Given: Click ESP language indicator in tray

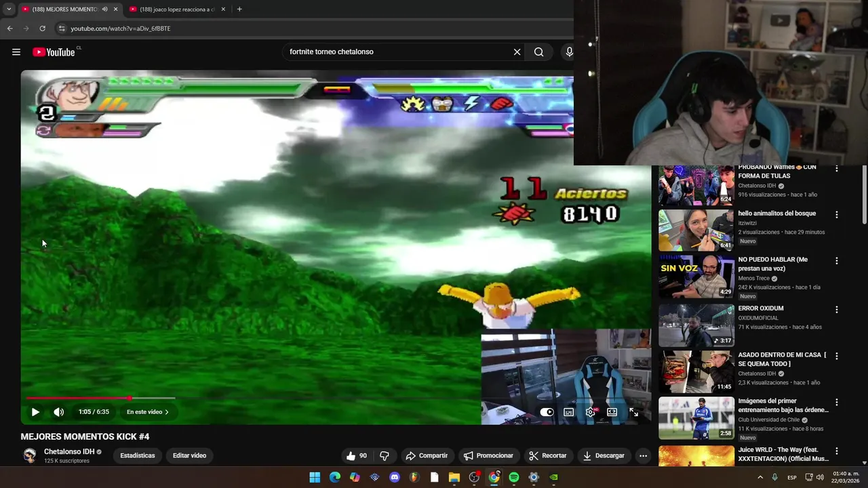Looking at the screenshot, I should 792,477.
